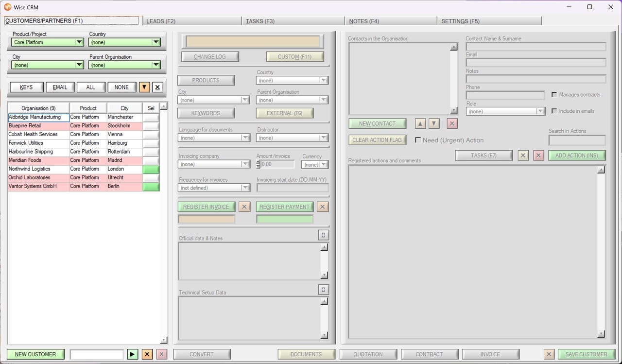Expand the Official data & Notes box
Viewport: 622px width, 364px height.
click(323, 235)
